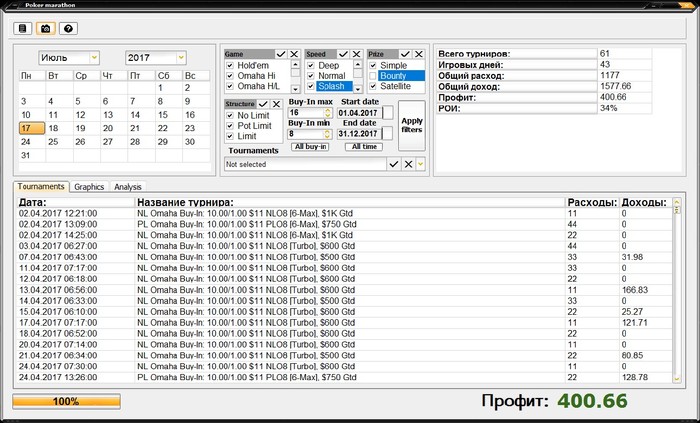
Task: Switch to the Analysis tab
Action: (128, 187)
